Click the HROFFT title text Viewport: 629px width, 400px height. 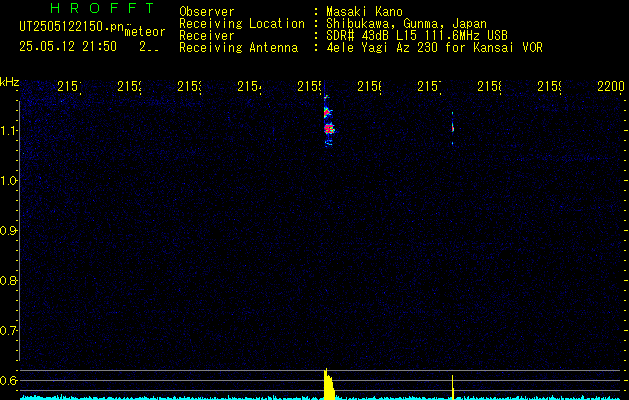coord(102,8)
